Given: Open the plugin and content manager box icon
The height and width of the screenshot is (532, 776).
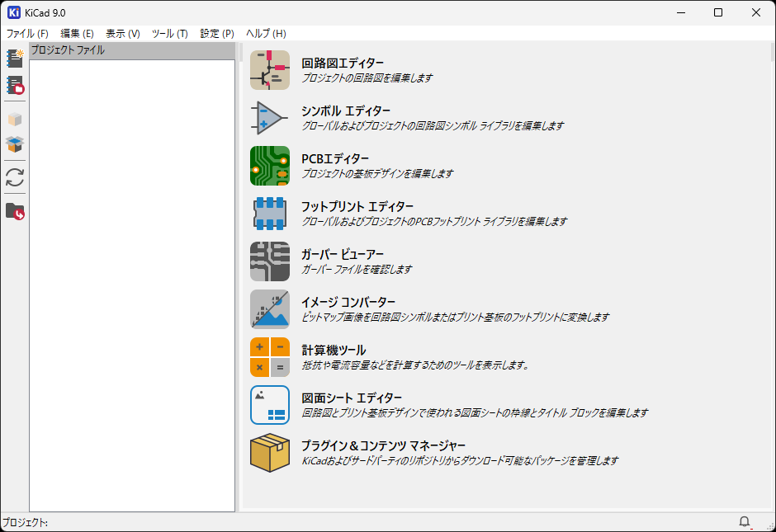Looking at the screenshot, I should point(270,453).
